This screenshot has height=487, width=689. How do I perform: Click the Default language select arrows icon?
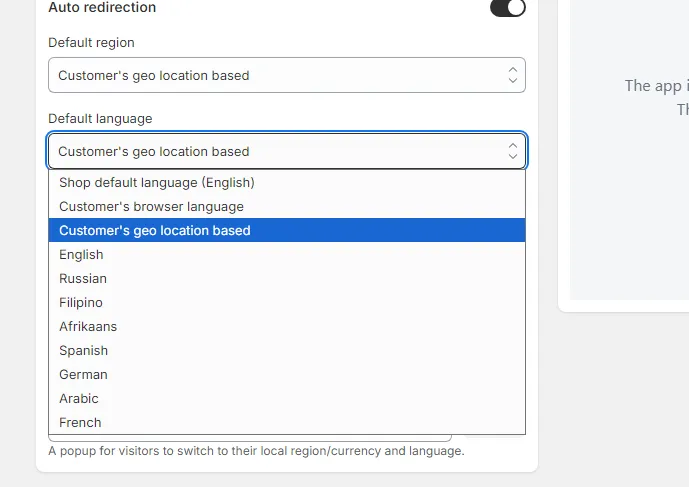tap(512, 151)
